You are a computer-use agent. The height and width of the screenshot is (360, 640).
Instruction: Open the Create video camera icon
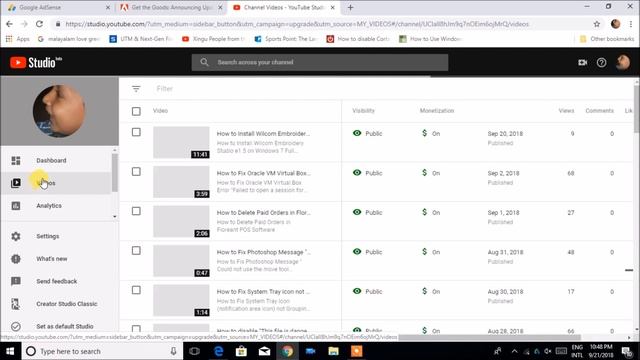[x=582, y=62]
